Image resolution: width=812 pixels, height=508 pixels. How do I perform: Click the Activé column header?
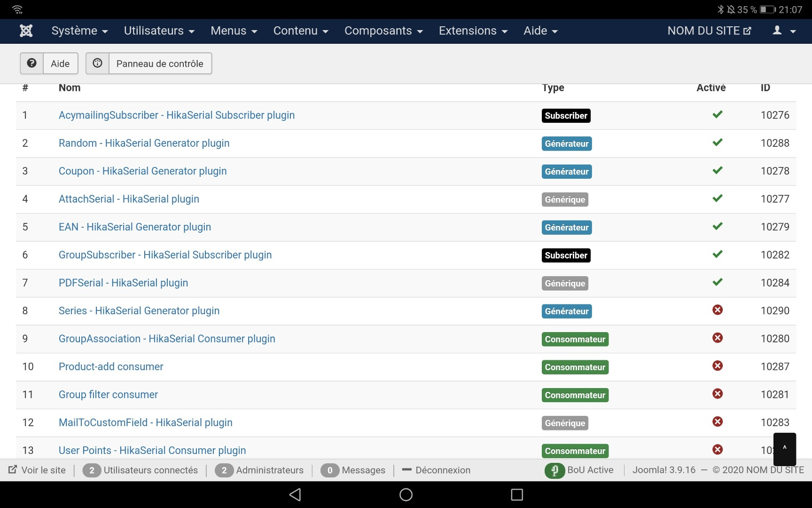coord(711,88)
